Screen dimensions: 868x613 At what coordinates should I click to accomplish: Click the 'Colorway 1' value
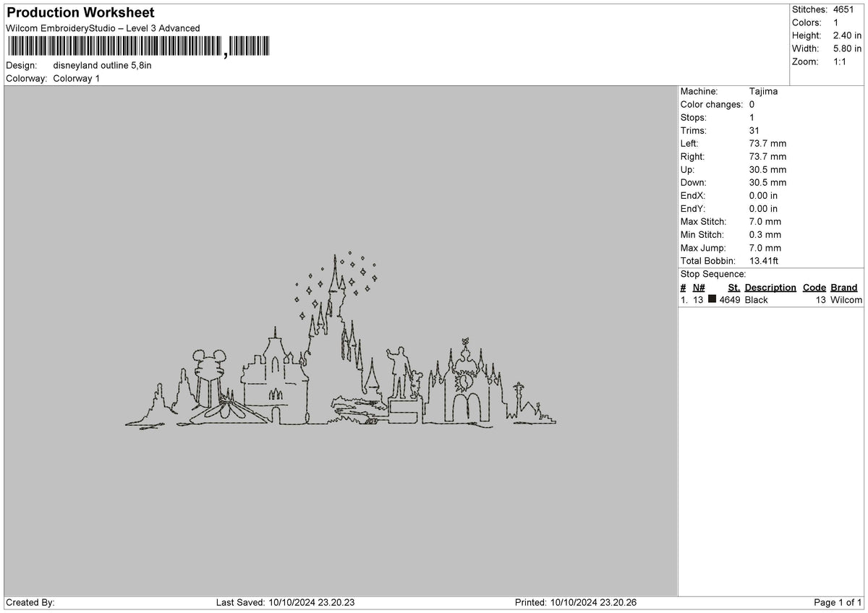click(x=77, y=78)
